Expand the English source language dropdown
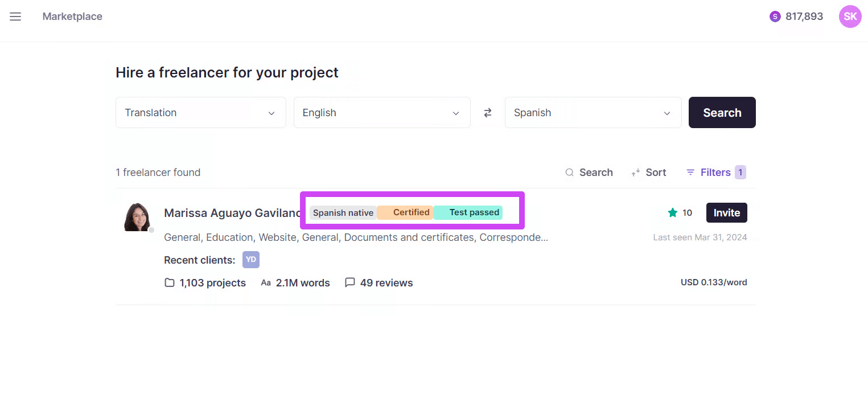The image size is (868, 402). pos(382,113)
